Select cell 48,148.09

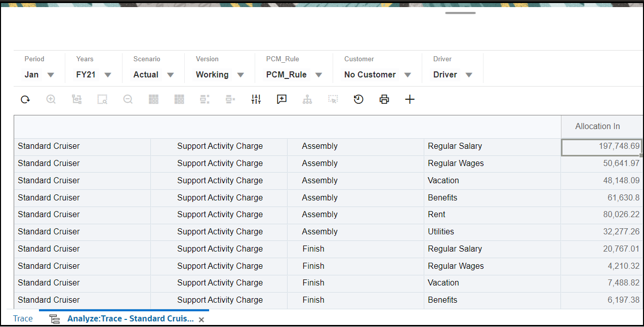[602, 181]
